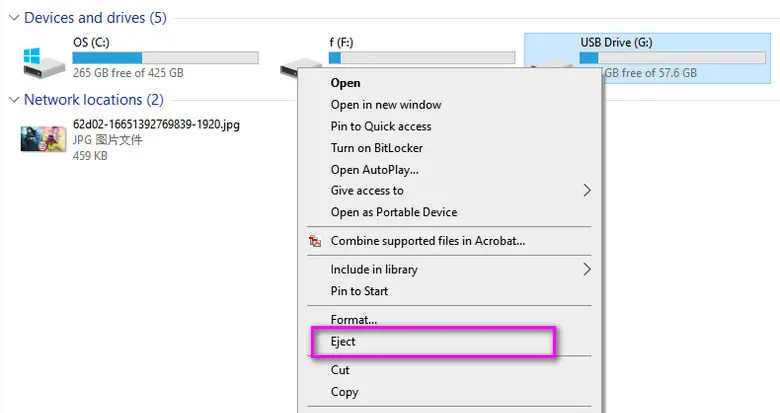This screenshot has width=780, height=413.
Task: Select Give access to menu entry
Action: [x=367, y=191]
